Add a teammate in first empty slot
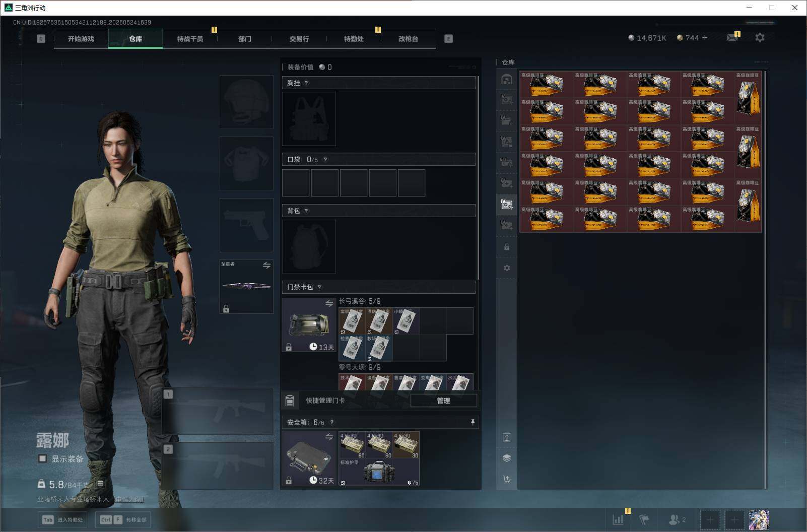807x532 pixels. click(x=710, y=519)
